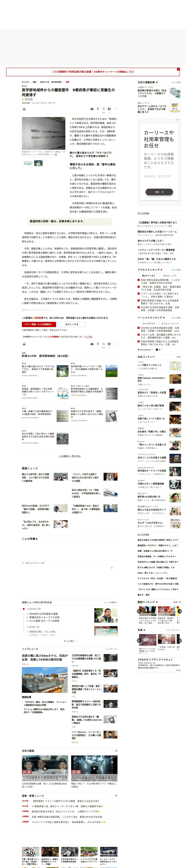186x868 pixels.
Task: Share on X icon beside the article photo
Action: [x=104, y=109]
